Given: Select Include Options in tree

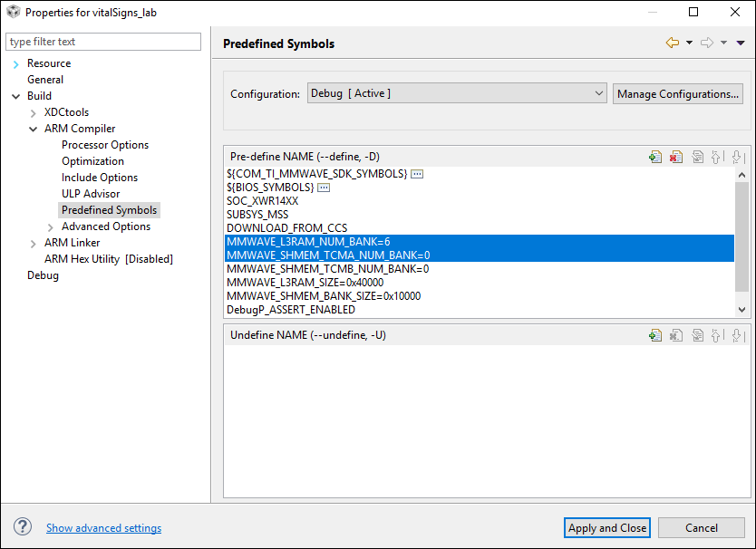Looking at the screenshot, I should coord(100,178).
